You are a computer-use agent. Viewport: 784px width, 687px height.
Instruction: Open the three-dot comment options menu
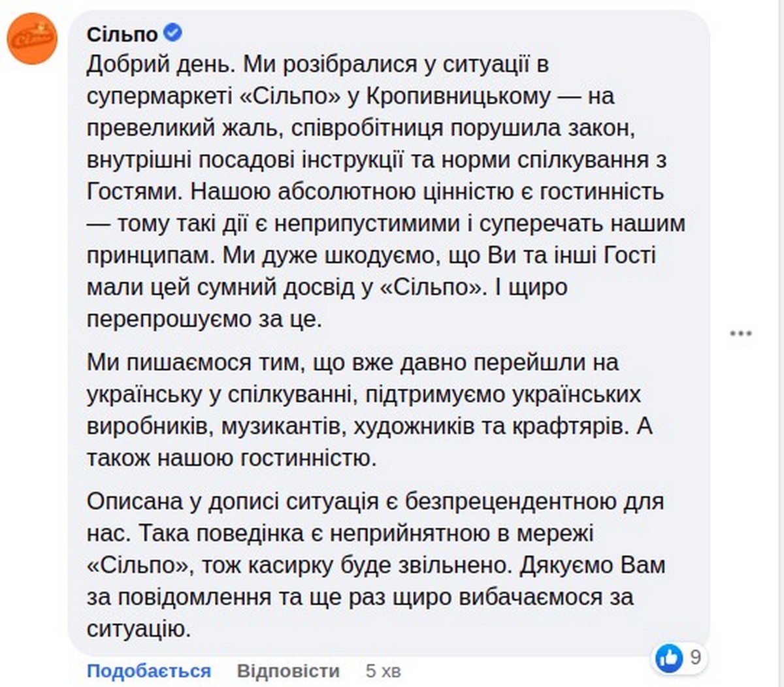[x=740, y=334]
